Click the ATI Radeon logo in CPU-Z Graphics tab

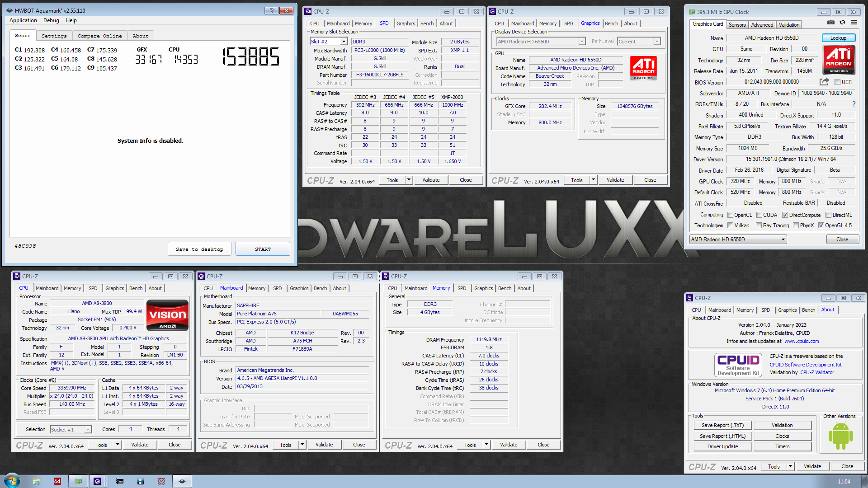[x=643, y=68]
